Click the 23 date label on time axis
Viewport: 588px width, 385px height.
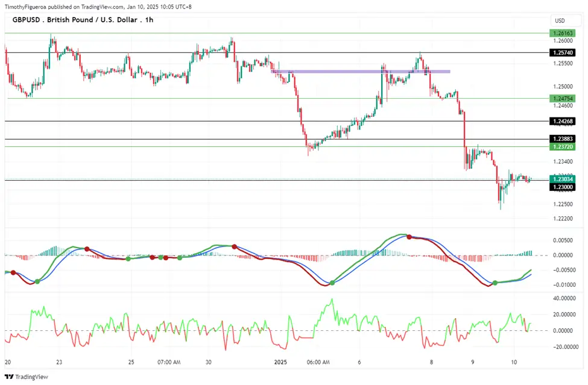[x=59, y=362]
